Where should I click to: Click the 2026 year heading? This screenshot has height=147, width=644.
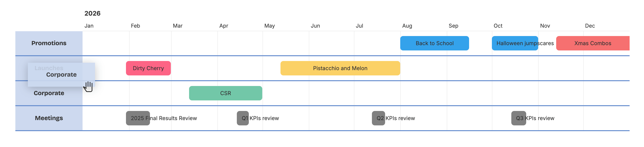click(93, 13)
